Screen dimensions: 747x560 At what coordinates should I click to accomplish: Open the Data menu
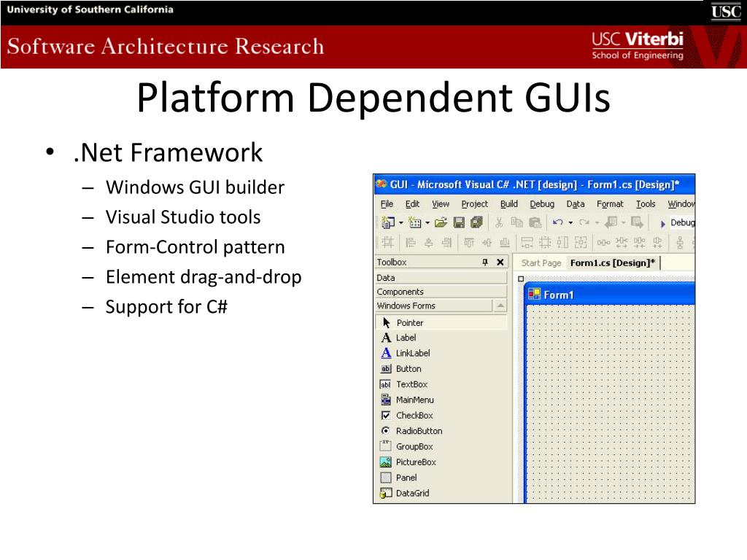576,204
